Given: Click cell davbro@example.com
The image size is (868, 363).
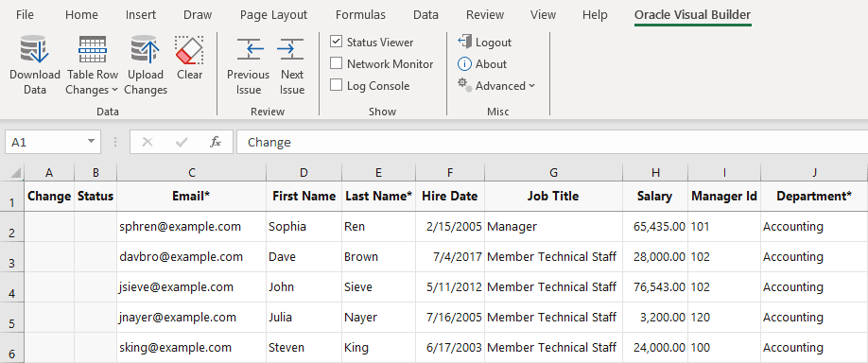Looking at the screenshot, I should (x=192, y=257).
